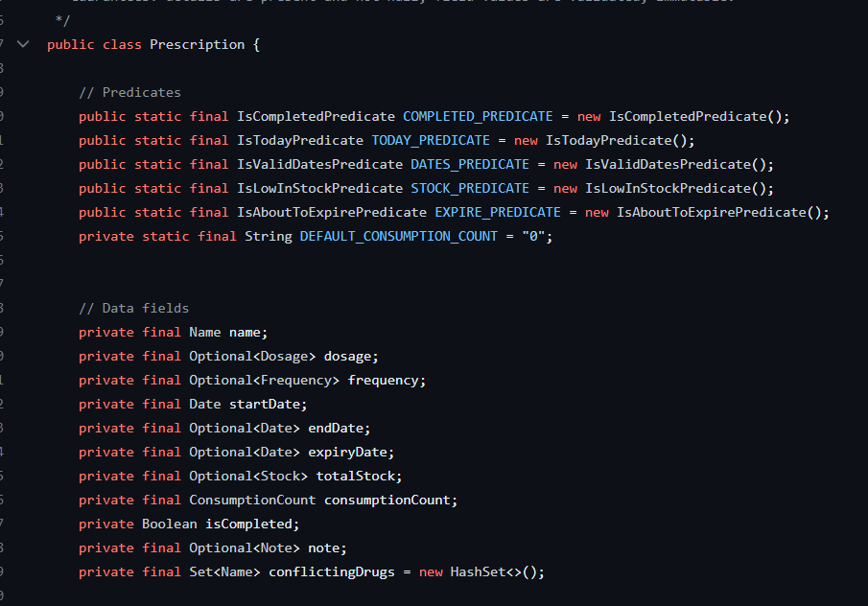Image resolution: width=868 pixels, height=606 pixels.
Task: Click the 'endDate' field identifier
Action: pyautogui.click(x=336, y=429)
